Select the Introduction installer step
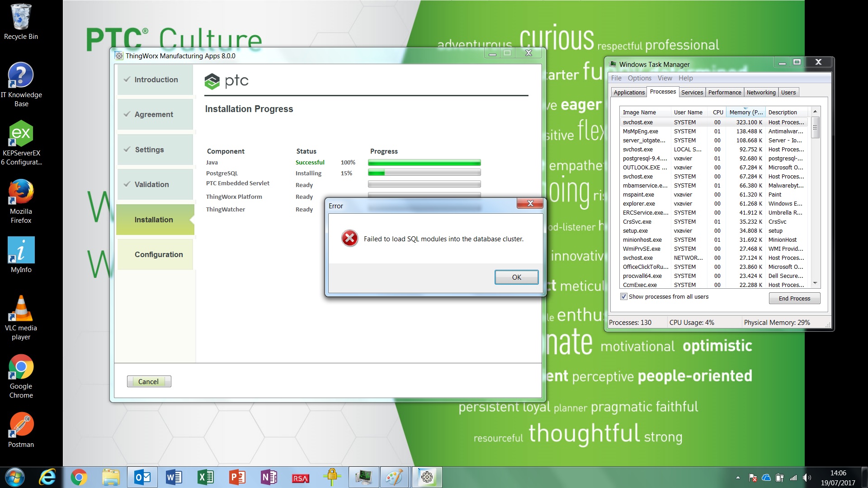This screenshot has width=868, height=488. (x=155, y=80)
